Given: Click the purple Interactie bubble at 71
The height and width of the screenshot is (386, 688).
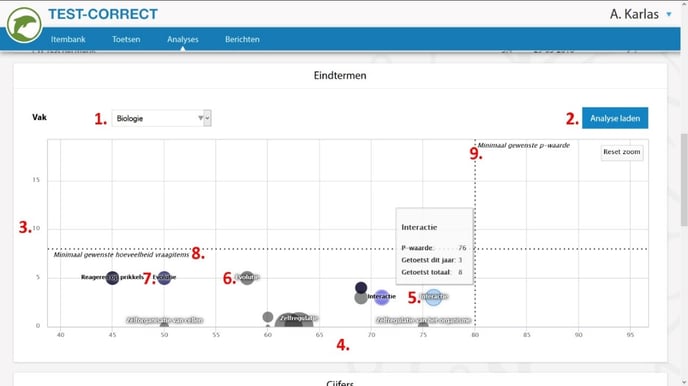Looking at the screenshot, I should 381,297.
